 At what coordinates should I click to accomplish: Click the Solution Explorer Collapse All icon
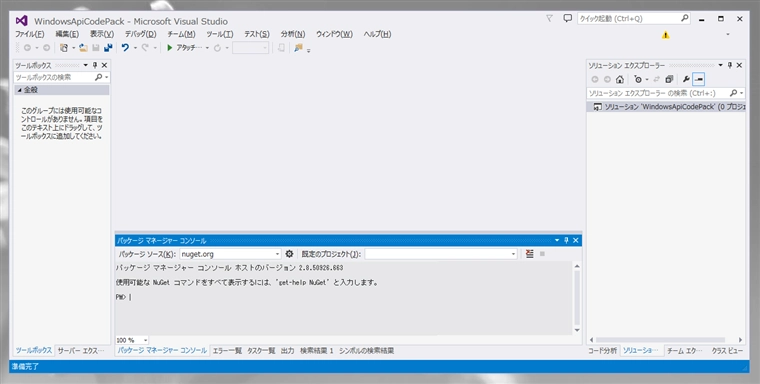[669, 80]
